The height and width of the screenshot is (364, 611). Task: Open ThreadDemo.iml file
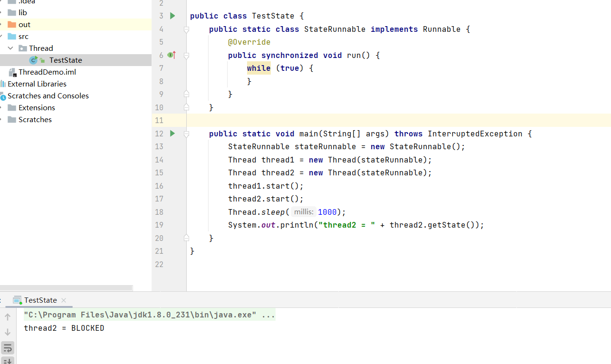47,72
